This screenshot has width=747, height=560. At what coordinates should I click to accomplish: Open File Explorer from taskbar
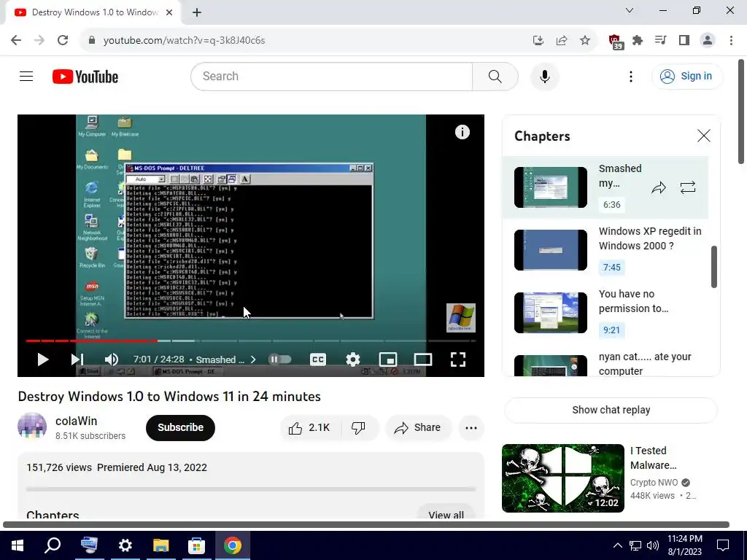click(x=160, y=545)
